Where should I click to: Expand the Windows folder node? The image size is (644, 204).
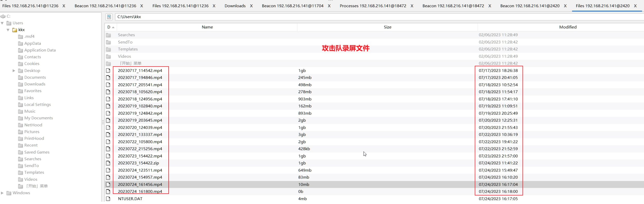point(2,193)
